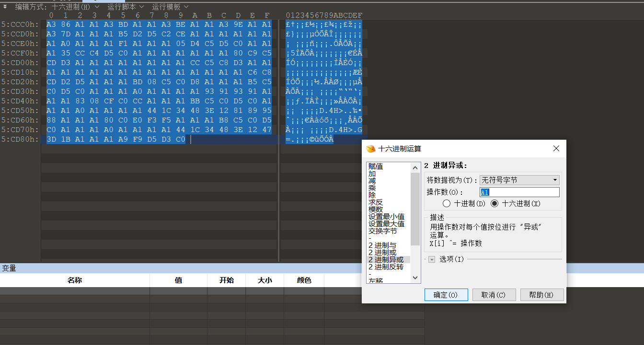Expand the 选项(I) section
This screenshot has width=644, height=345.
click(432, 259)
